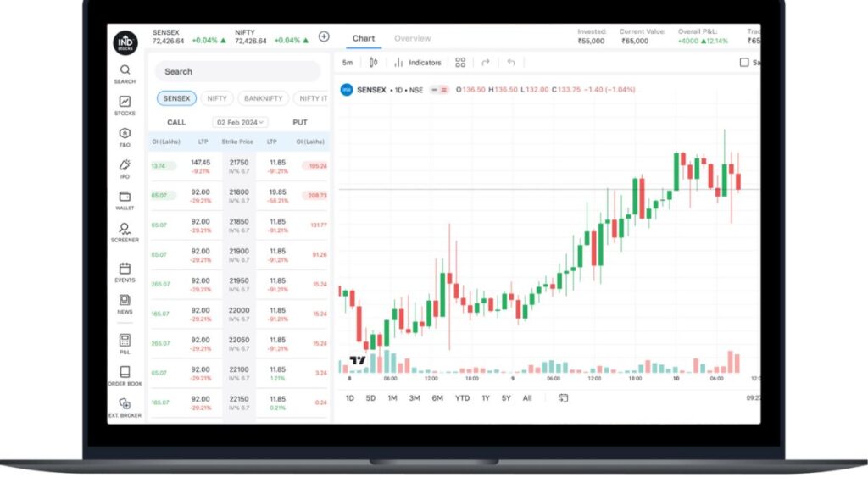Click the CALL column heading
The height and width of the screenshot is (483, 868).
(176, 122)
